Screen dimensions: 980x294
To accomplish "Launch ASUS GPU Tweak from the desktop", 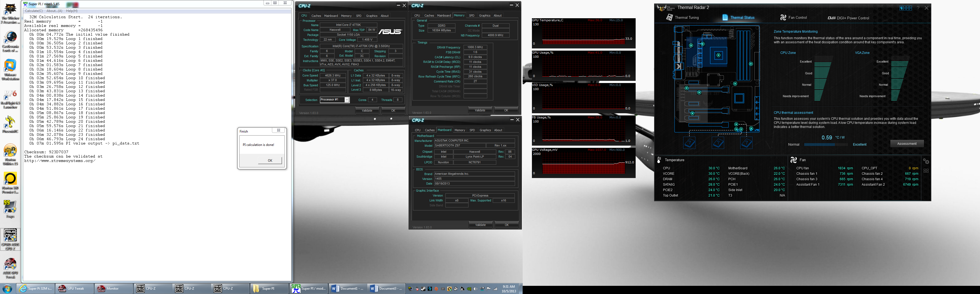I will (10, 268).
